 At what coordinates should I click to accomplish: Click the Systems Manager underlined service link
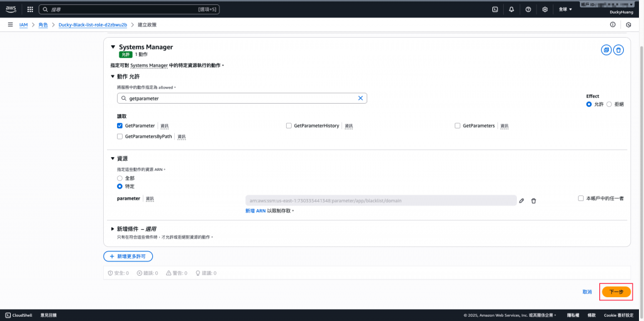pos(149,65)
